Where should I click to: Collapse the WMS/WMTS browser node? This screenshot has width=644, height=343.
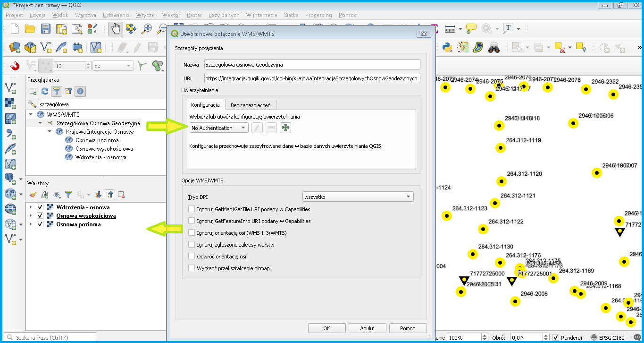31,114
